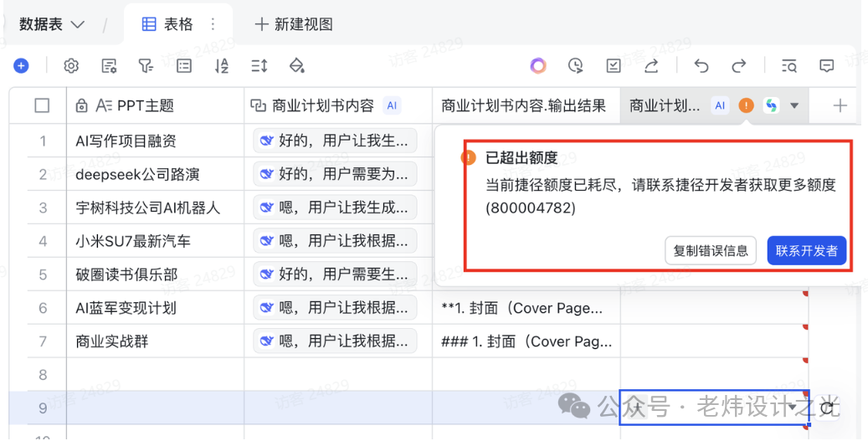
Task: Open the dropdown arrow in selected row 9 cell
Action: point(793,408)
